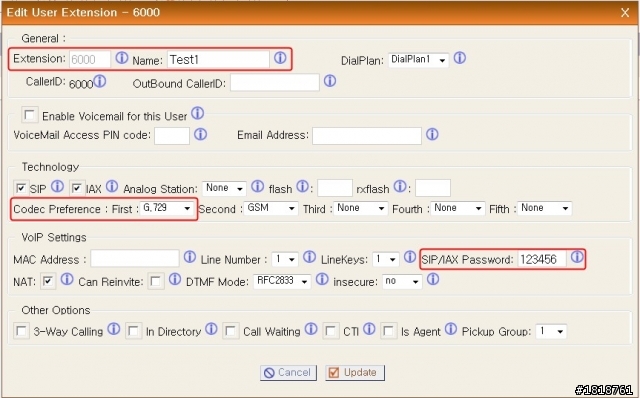Click the info icon beside Call Waiting
This screenshot has width=640, height=398.
[311, 329]
